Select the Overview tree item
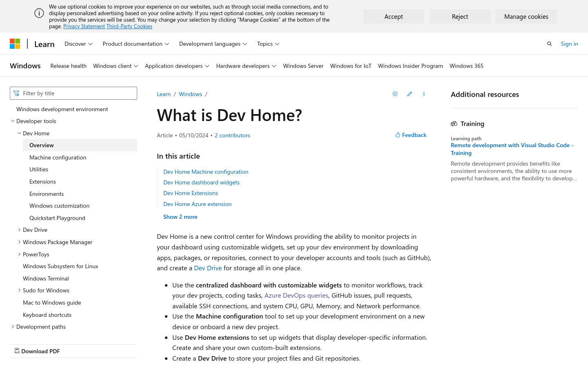 point(80,145)
